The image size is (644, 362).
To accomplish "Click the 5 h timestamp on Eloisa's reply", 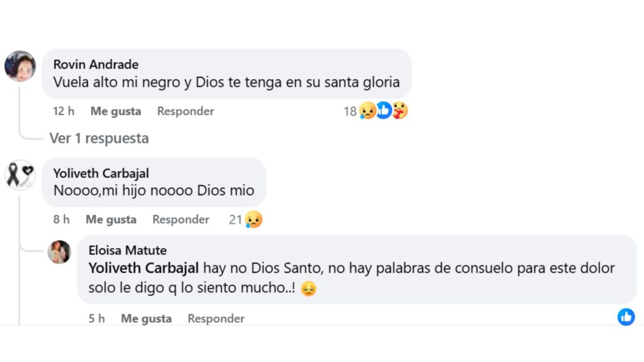I will coord(96,318).
